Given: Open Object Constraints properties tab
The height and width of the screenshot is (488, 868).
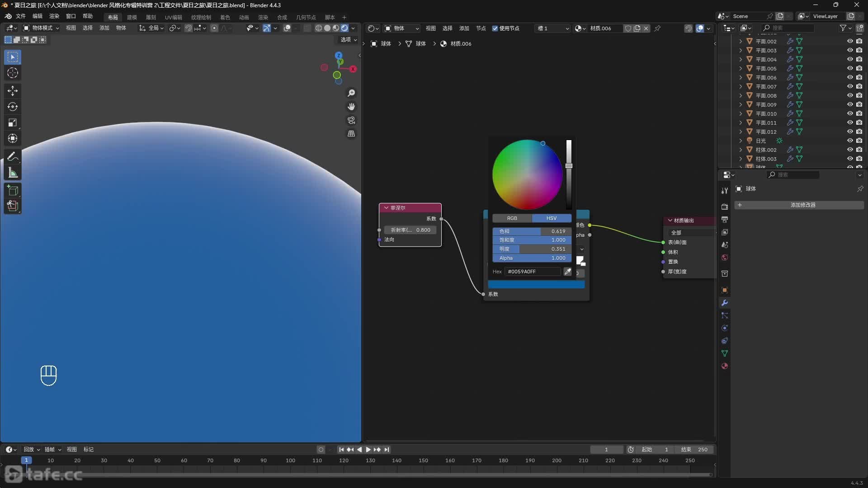Looking at the screenshot, I should 725,341.
